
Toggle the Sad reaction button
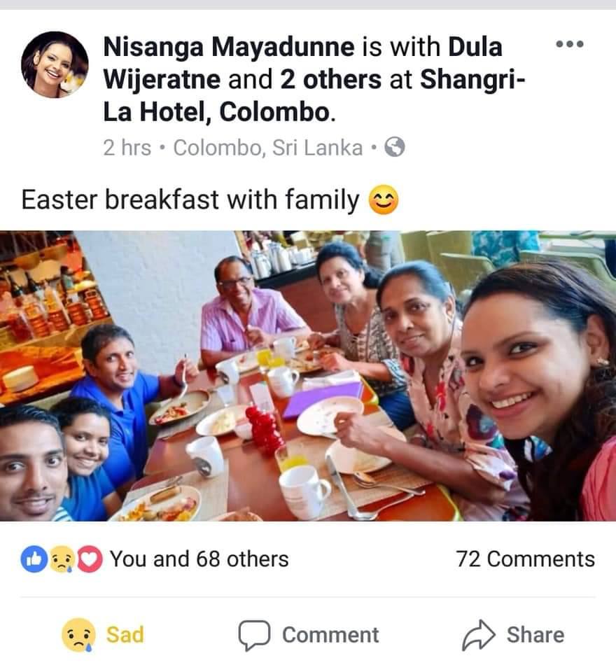pos(103,635)
